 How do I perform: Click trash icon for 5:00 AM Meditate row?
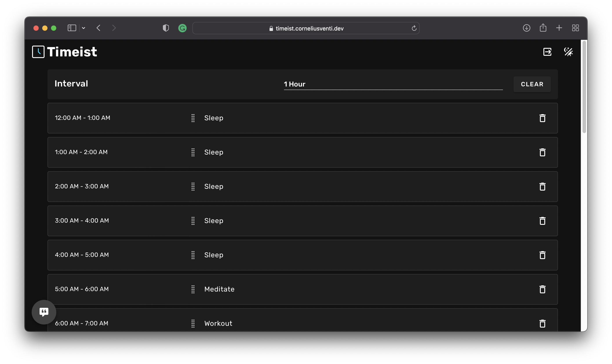(542, 289)
